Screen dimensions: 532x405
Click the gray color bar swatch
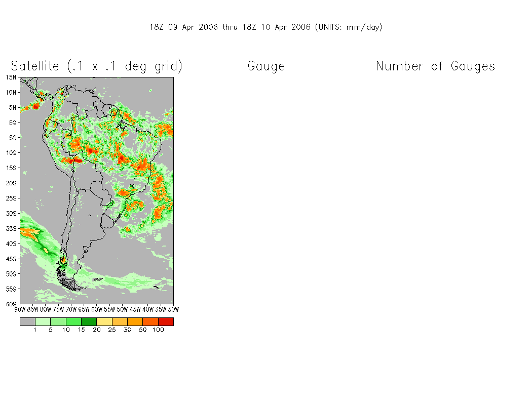[x=27, y=321]
